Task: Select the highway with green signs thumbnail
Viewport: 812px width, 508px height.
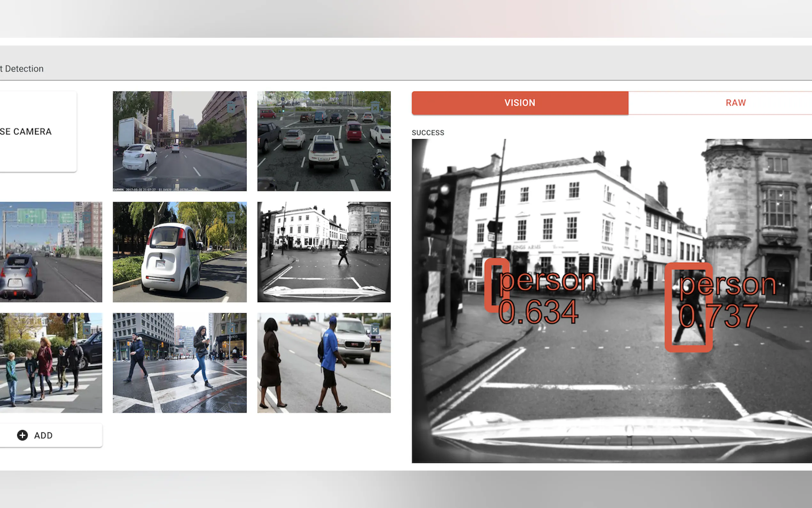Action: 51,252
